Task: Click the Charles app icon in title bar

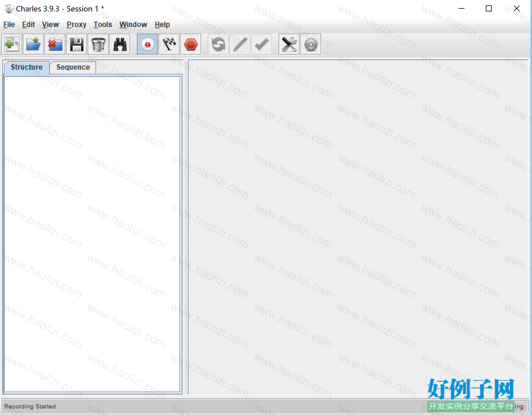Action: point(9,9)
